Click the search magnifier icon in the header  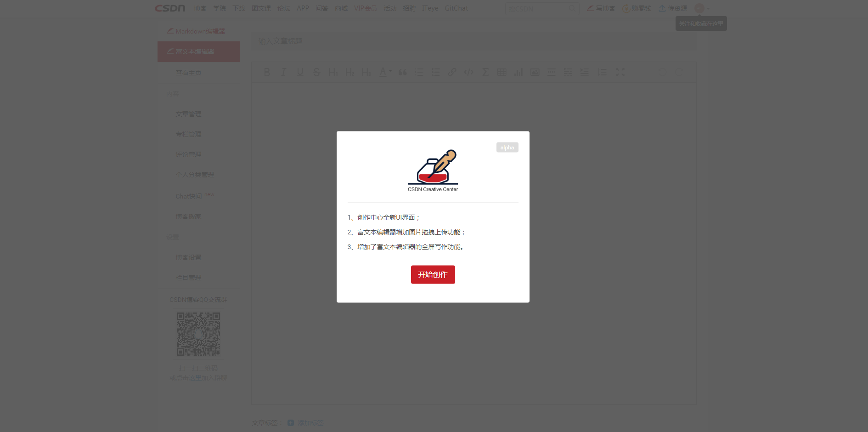point(572,8)
